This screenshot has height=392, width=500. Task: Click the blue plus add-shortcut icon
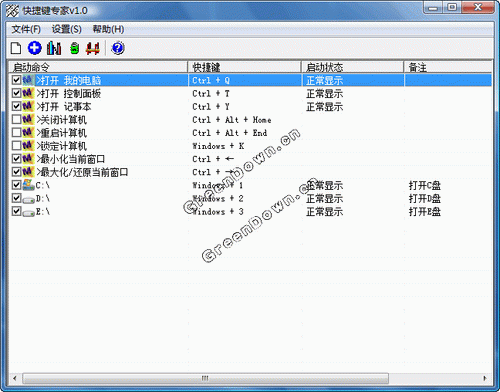[x=35, y=48]
